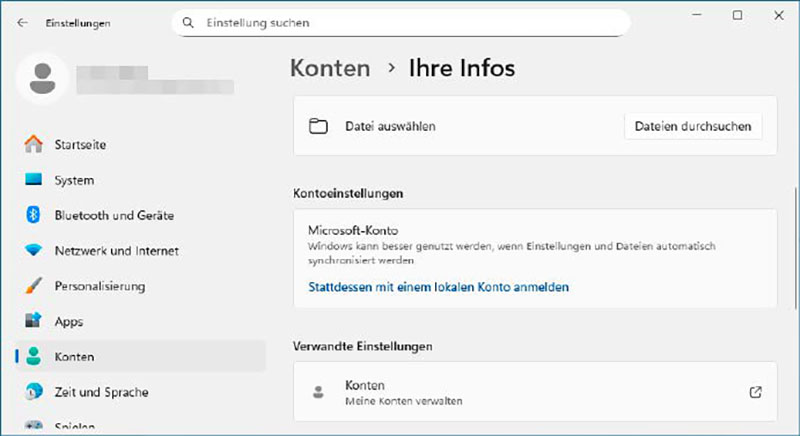Screen dimensions: 800x436
Task: Click Stattdessen mit einem lokalen Konto anmelden
Action: pos(438,287)
